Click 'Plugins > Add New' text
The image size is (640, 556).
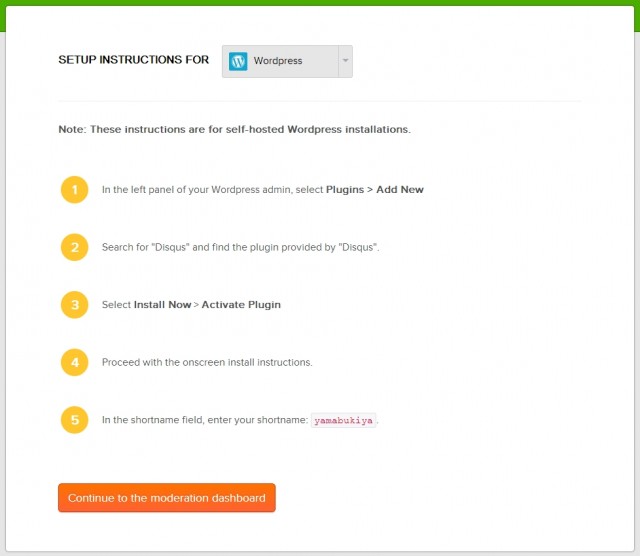375,189
